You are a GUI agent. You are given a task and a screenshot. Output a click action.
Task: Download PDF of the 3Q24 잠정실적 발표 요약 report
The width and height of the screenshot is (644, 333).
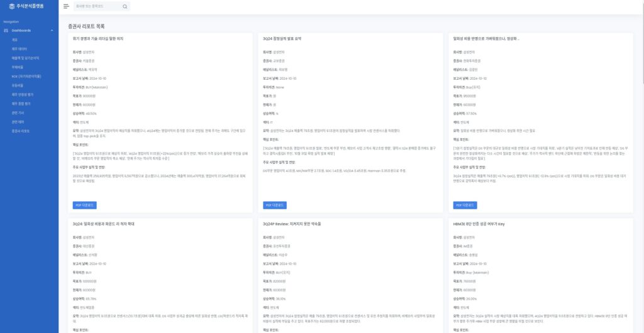275,205
